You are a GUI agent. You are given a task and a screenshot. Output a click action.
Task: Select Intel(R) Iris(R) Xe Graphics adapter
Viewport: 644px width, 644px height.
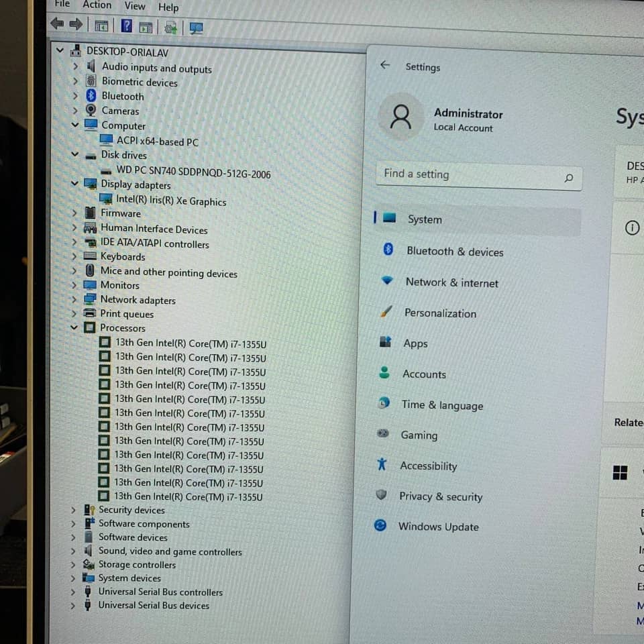(x=171, y=201)
